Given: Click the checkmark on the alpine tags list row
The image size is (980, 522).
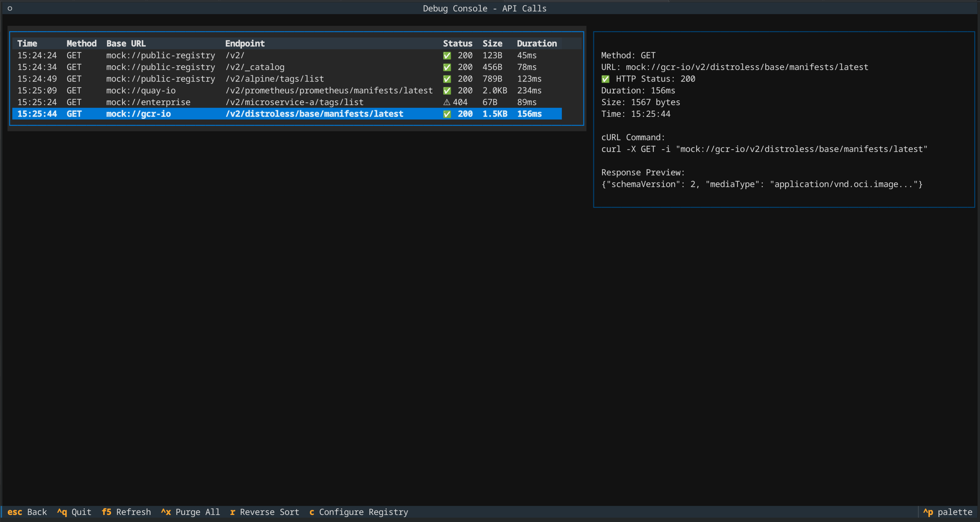Looking at the screenshot, I should [x=447, y=79].
